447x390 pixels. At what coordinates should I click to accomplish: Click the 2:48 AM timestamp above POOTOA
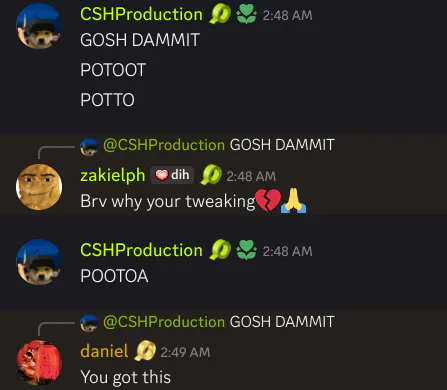(287, 251)
